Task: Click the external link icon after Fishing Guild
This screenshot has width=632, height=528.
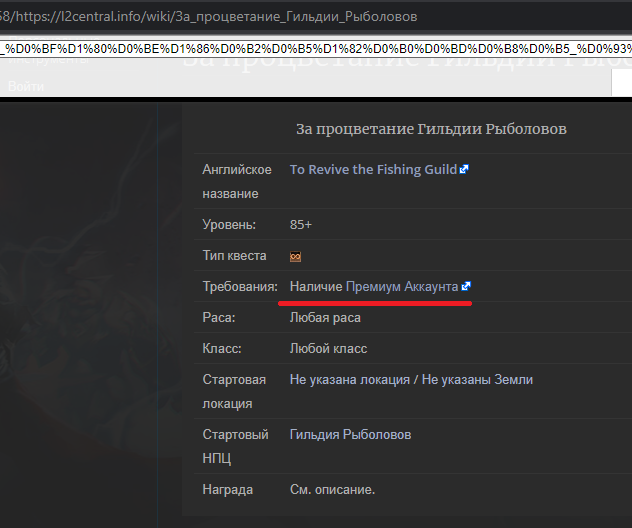Action: coord(464,170)
